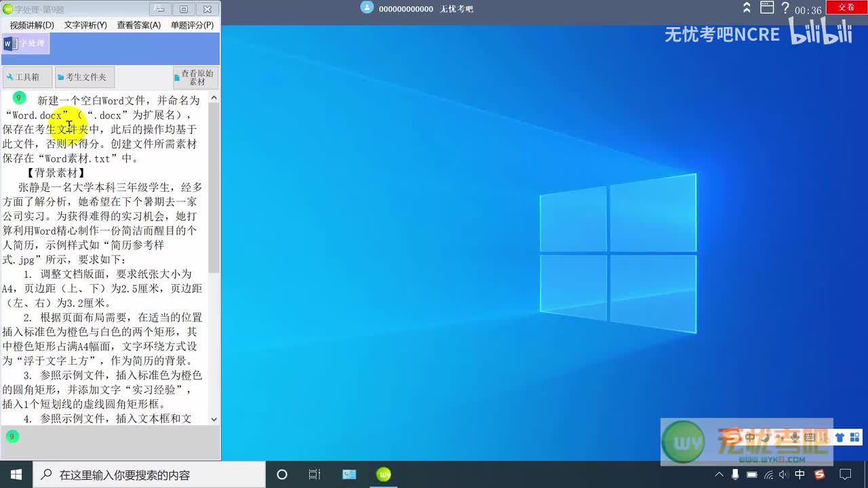Click moon punctuation icon on IME toolbar
This screenshot has height=488, width=868.
click(764, 437)
